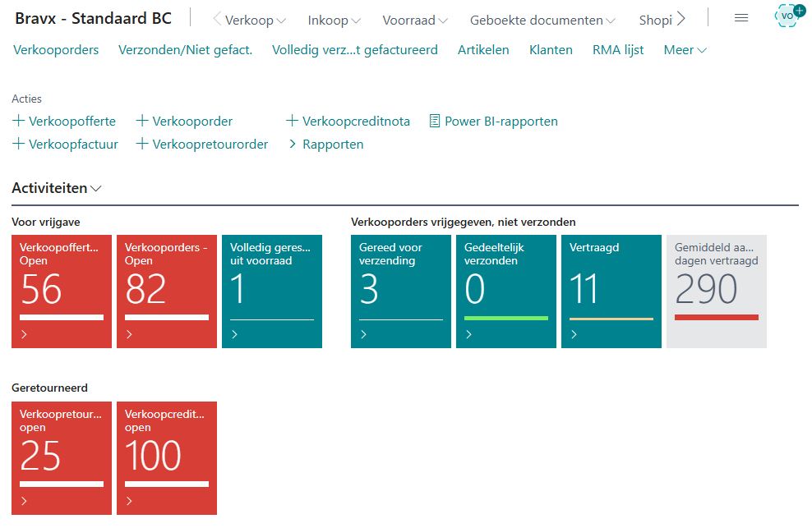Open Geboekte documenten menu
Screen dimensions: 812x528
tap(542, 21)
